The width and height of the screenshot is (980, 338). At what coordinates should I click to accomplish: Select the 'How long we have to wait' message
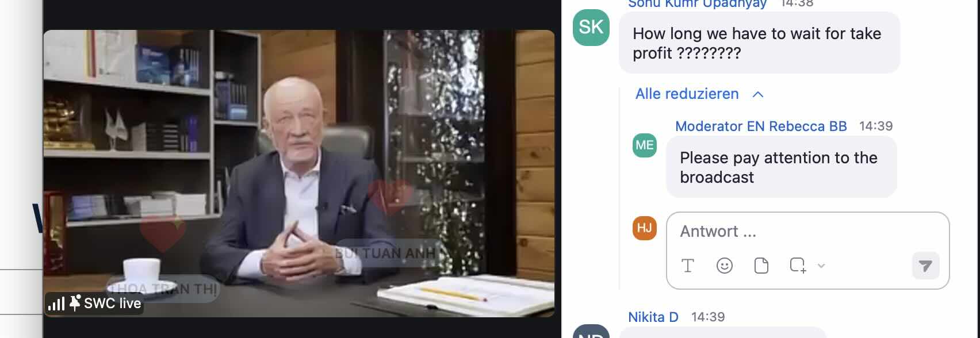(x=759, y=43)
